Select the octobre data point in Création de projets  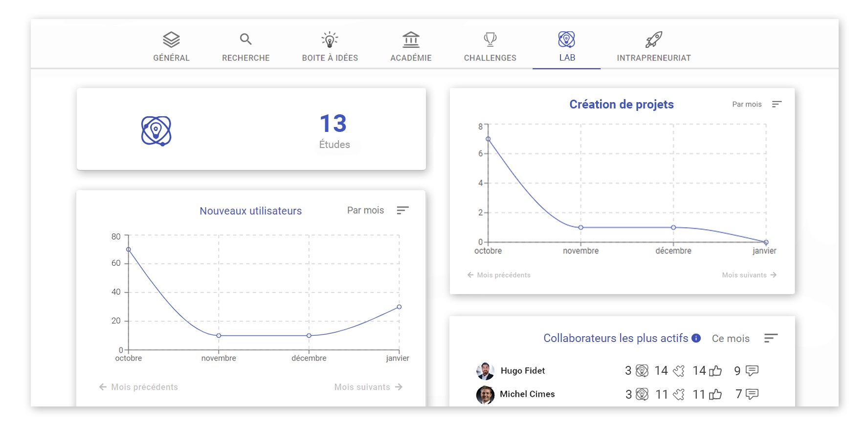tap(488, 139)
